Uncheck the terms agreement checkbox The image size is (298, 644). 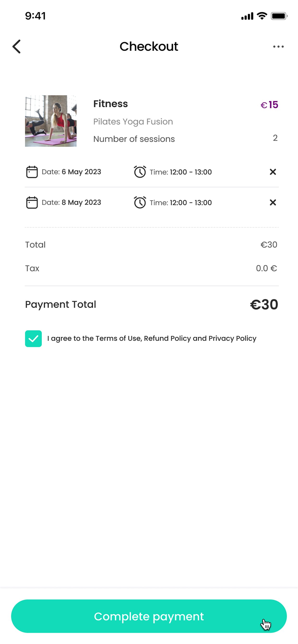coord(33,339)
